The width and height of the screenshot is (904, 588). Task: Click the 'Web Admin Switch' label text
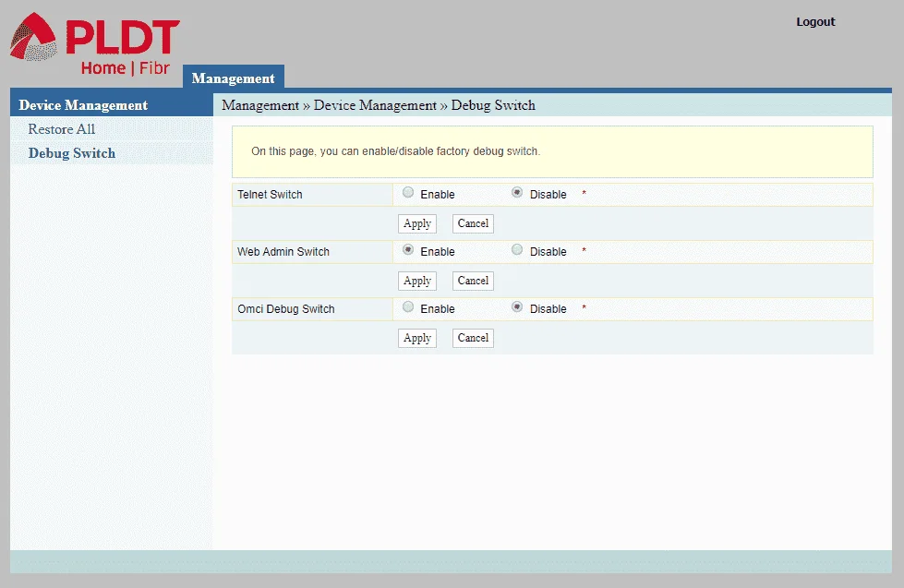[x=283, y=252]
